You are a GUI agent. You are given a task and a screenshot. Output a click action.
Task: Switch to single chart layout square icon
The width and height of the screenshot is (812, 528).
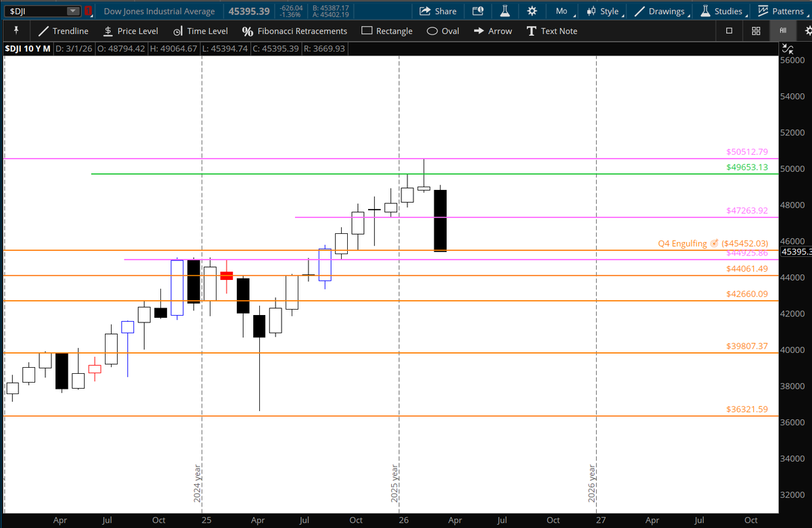(729, 31)
